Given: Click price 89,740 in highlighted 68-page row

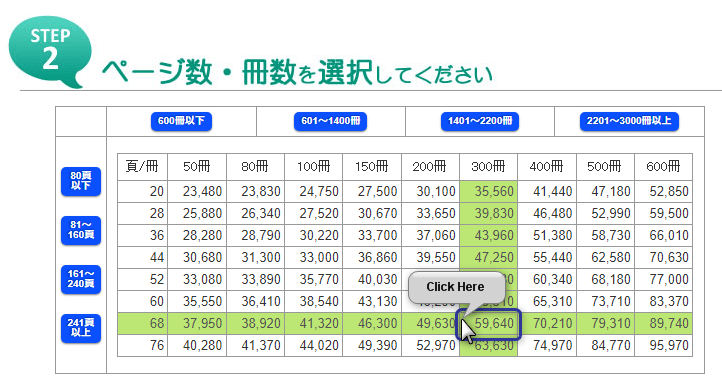Looking at the screenshot, I should (x=664, y=324).
